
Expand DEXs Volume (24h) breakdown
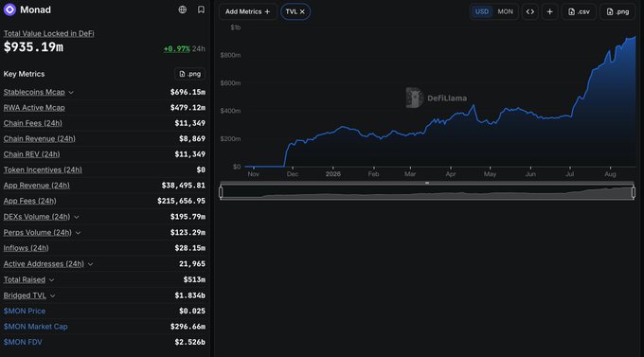(x=77, y=217)
